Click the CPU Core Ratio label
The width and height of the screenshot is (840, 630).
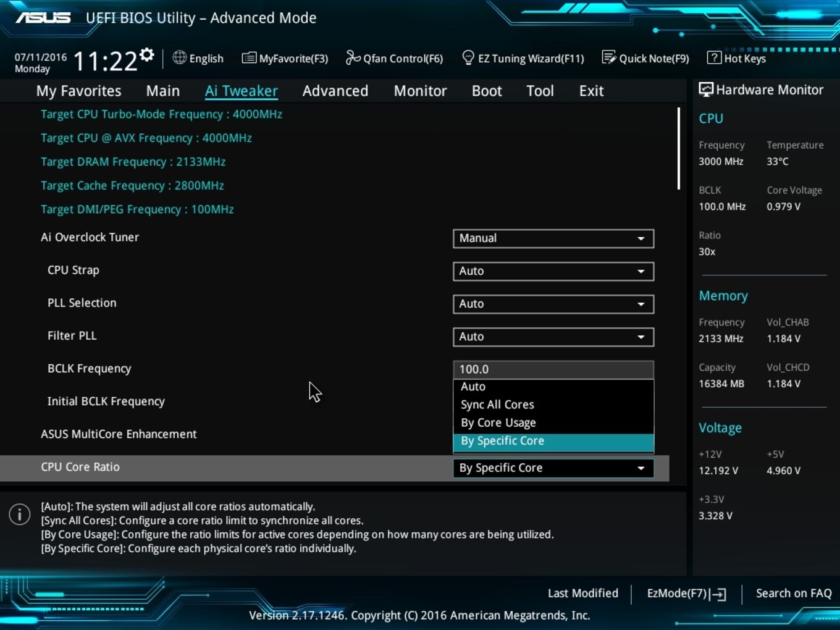80,467
